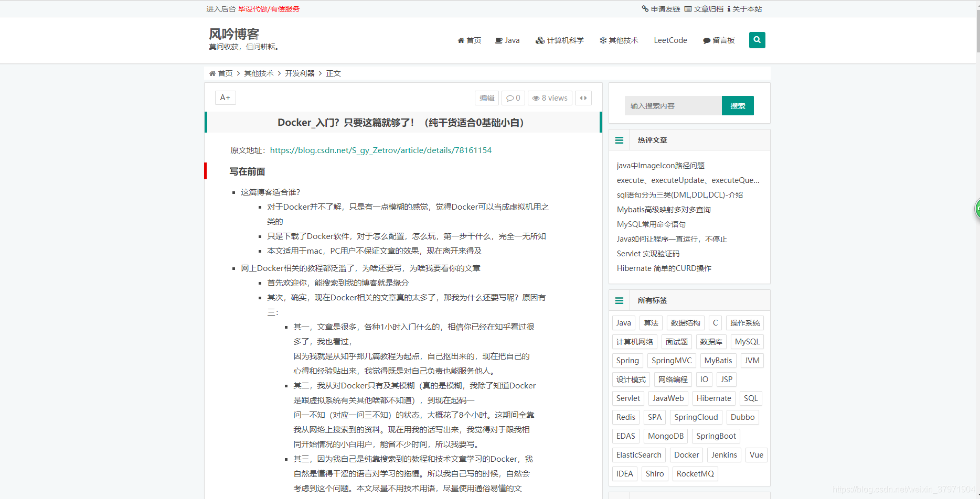
Task: Select the MyBatis tag
Action: (x=718, y=361)
